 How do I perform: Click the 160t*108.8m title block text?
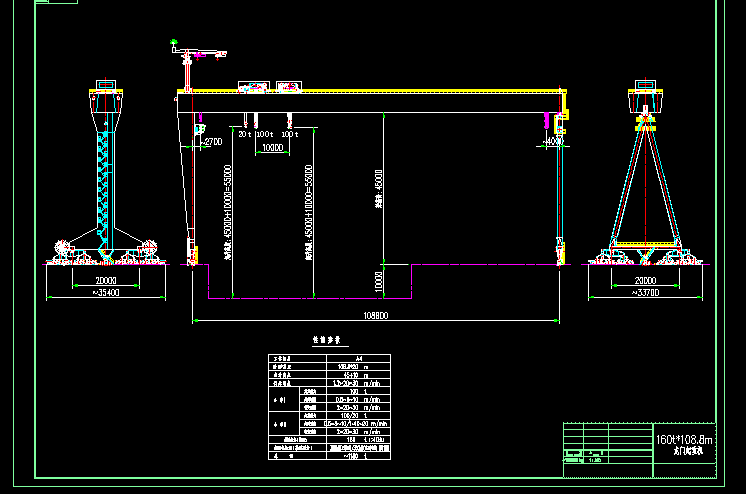click(x=684, y=440)
